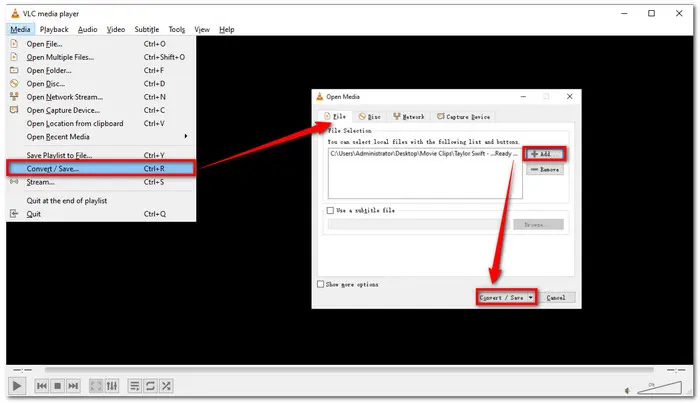Click Convert / Save button in dialog

[x=502, y=298]
